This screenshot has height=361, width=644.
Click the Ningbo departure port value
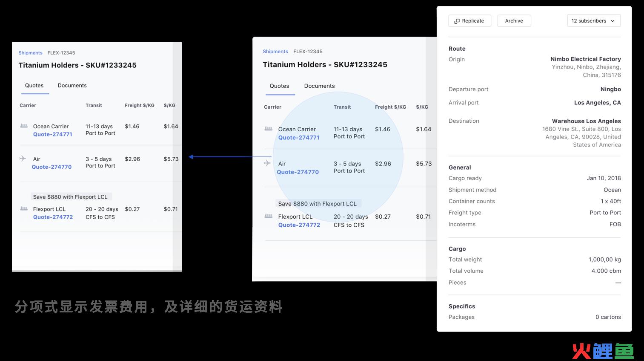point(611,89)
